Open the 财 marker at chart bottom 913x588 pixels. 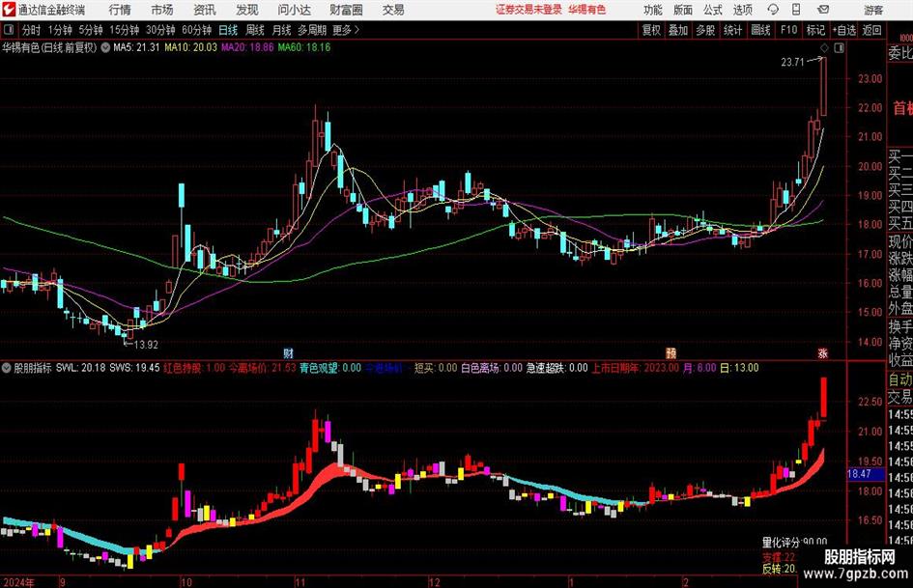(288, 352)
